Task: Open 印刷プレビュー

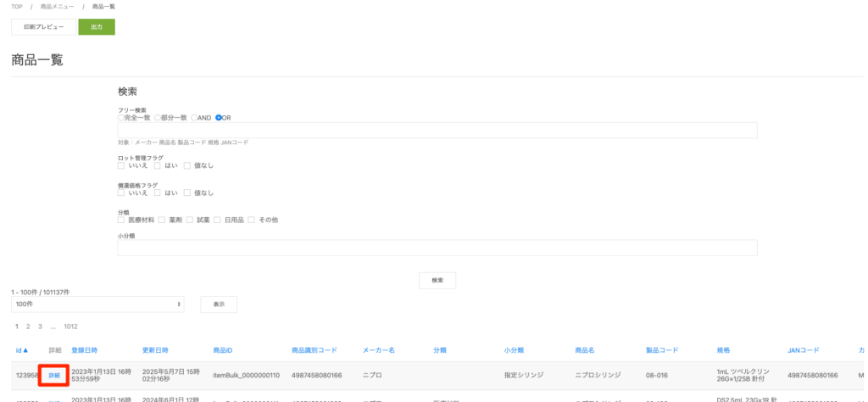Action: click(43, 27)
